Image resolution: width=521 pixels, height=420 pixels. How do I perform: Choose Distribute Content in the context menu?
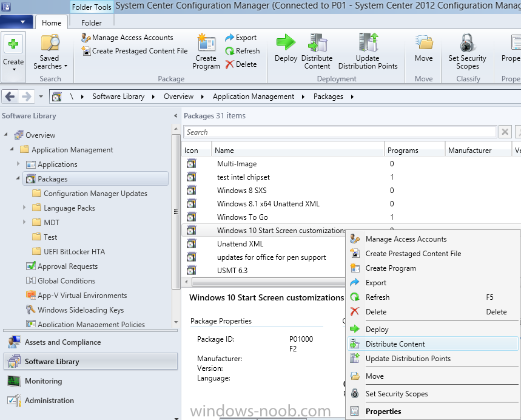click(x=432, y=344)
